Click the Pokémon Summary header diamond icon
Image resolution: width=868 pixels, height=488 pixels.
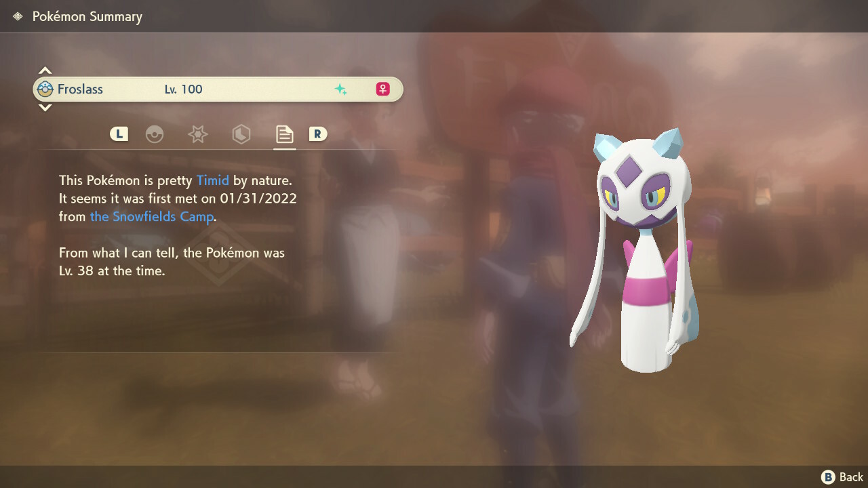tap(18, 16)
